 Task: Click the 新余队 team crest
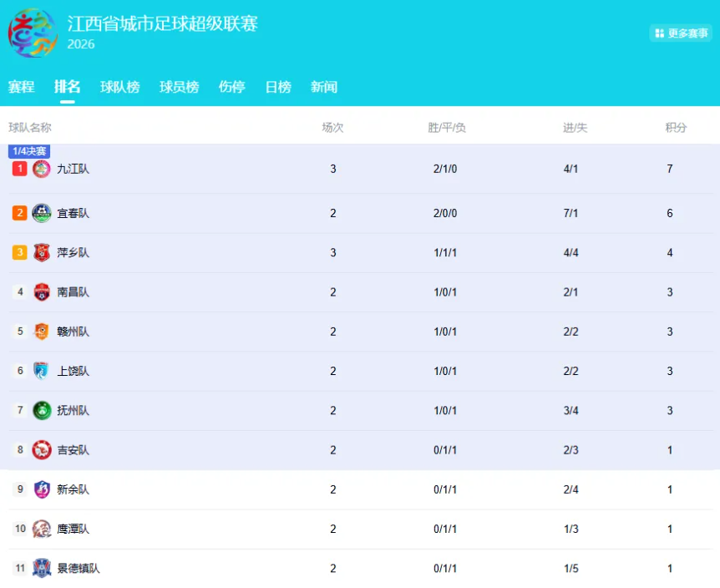coord(41,489)
